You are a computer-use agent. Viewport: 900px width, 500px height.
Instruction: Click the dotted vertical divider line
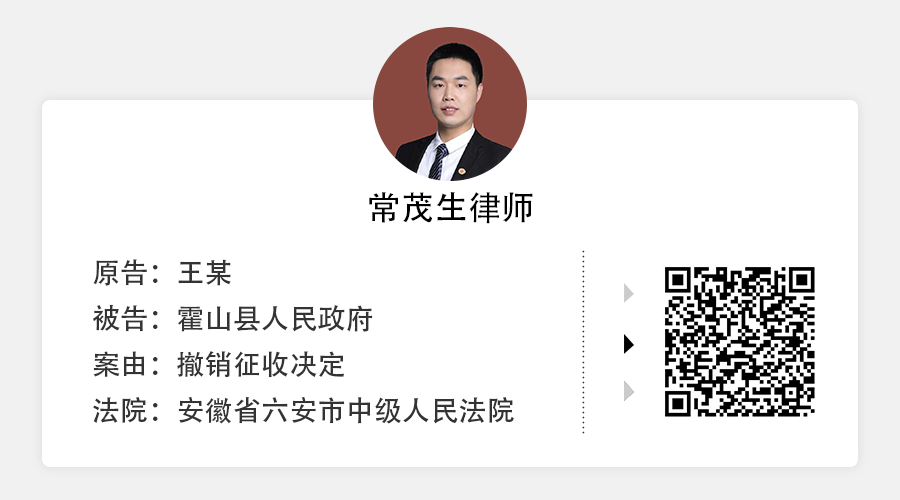(583, 342)
